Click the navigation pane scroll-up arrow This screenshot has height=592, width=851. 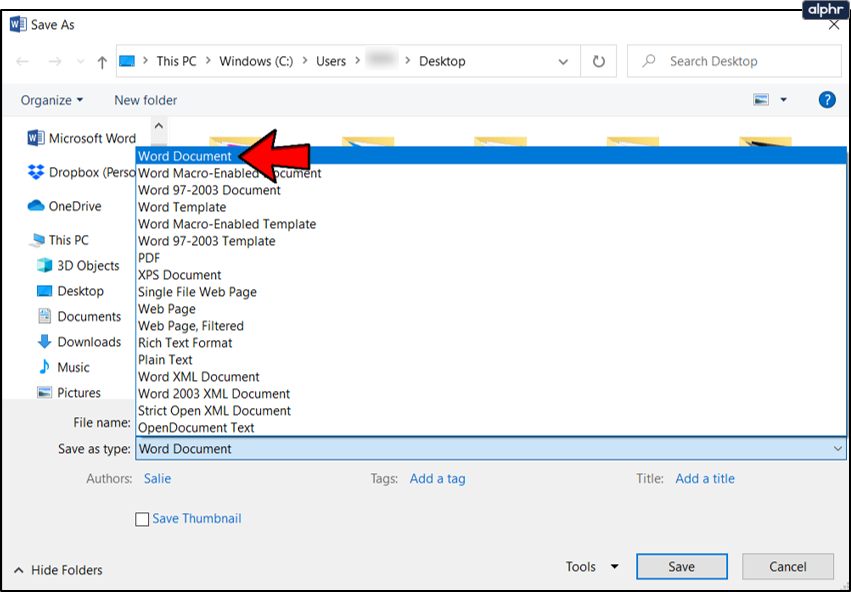pyautogui.click(x=158, y=126)
